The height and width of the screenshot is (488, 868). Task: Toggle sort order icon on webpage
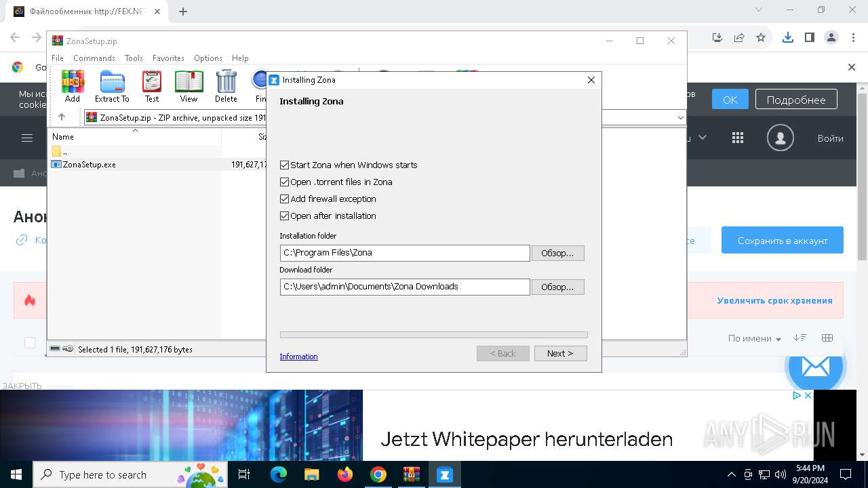800,338
